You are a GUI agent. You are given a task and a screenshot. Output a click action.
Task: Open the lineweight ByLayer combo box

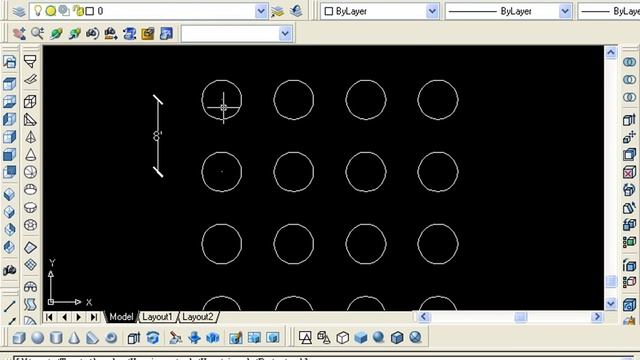point(609,11)
